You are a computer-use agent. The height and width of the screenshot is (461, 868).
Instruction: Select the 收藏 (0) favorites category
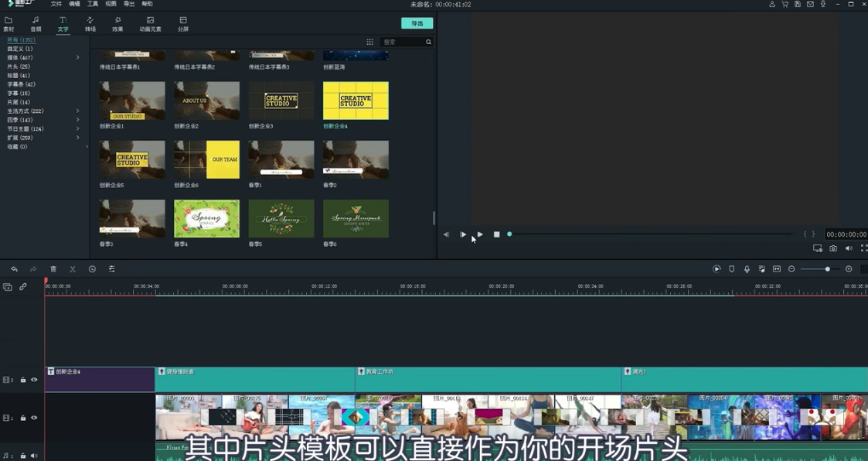click(17, 146)
